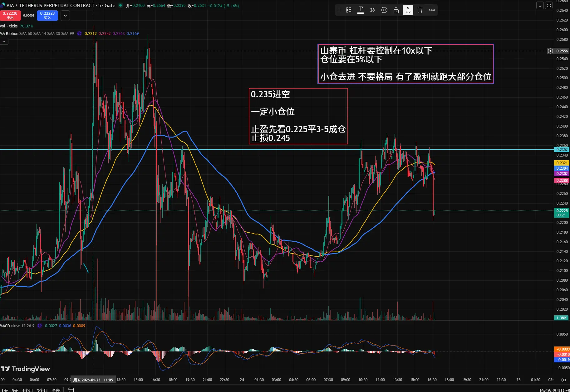Click the red 0.2288 SMA price label
This screenshot has height=392, width=570.
click(x=562, y=180)
